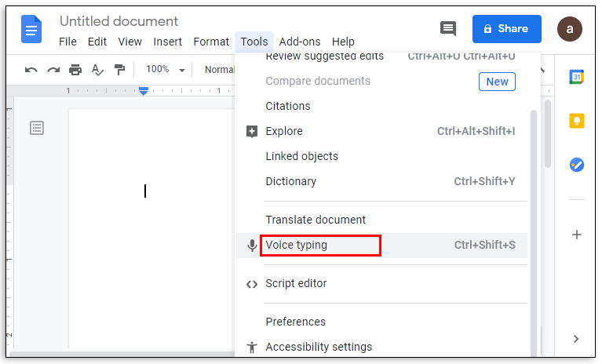Screen dimensions: 602x364
Task: Open Google Calendar side panel icon
Action: 576,77
